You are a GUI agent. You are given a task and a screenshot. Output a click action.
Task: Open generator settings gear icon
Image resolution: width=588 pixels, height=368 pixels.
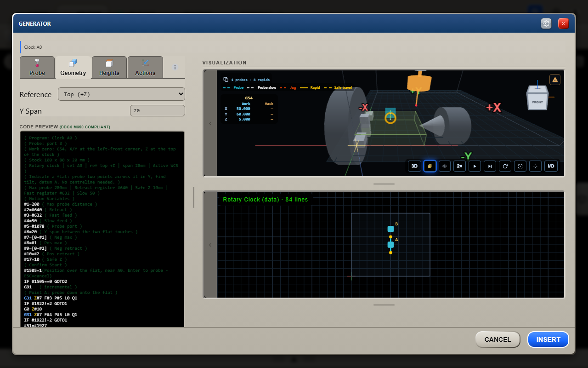546,23
